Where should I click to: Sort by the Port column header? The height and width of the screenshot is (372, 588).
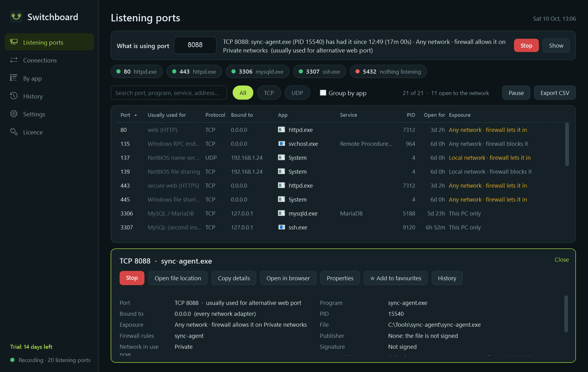click(129, 115)
